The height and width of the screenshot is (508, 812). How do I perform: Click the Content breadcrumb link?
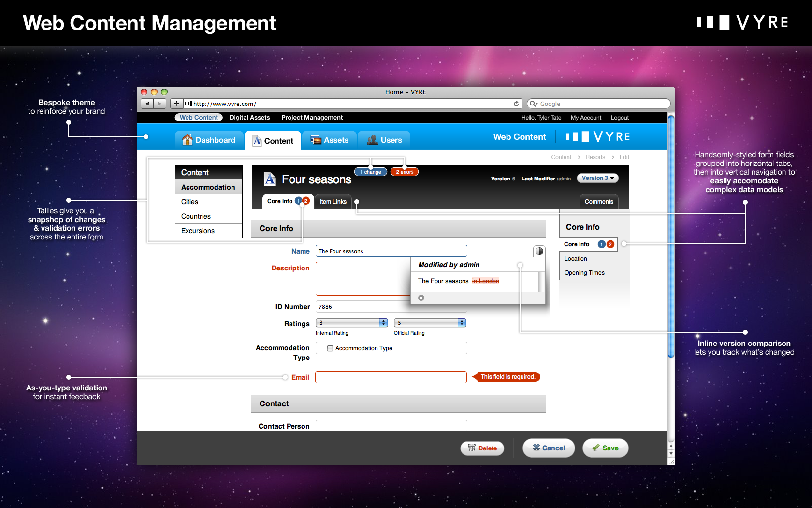coord(561,157)
